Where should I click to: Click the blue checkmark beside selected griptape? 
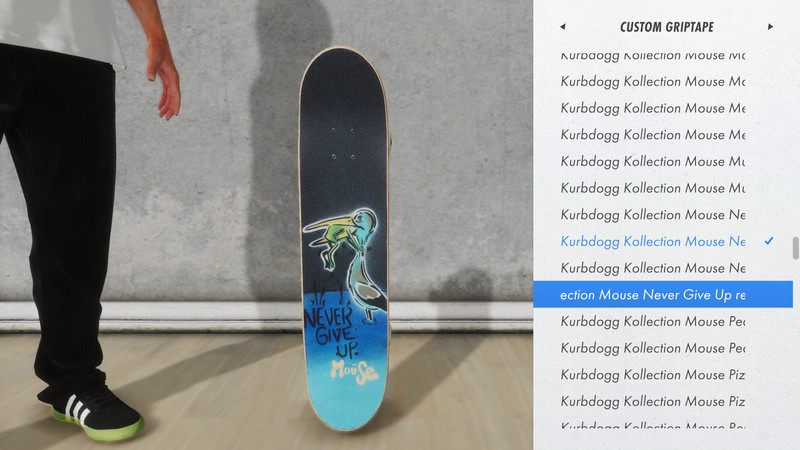click(769, 240)
